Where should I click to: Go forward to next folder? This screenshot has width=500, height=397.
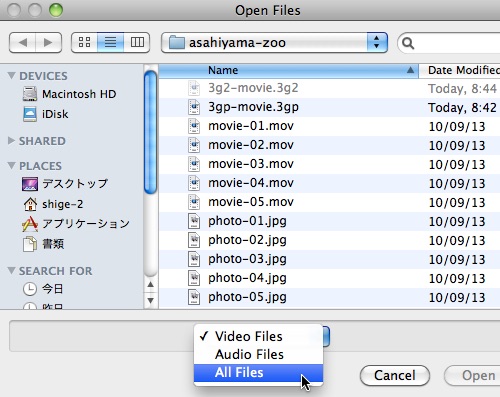[x=48, y=42]
